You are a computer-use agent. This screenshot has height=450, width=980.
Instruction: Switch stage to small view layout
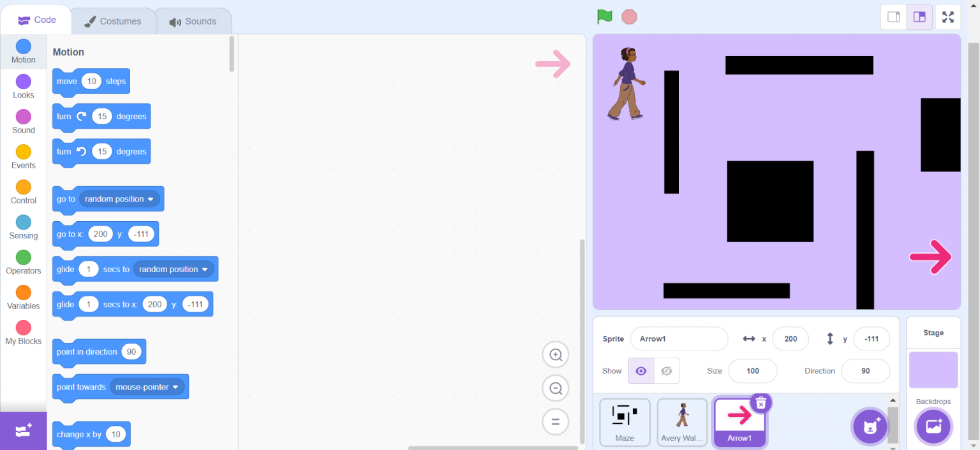[893, 17]
